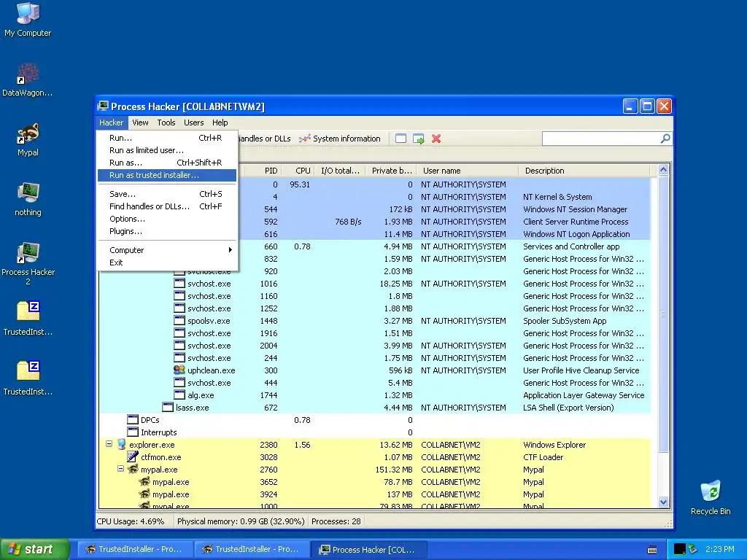Sort by User name column header

tap(468, 171)
